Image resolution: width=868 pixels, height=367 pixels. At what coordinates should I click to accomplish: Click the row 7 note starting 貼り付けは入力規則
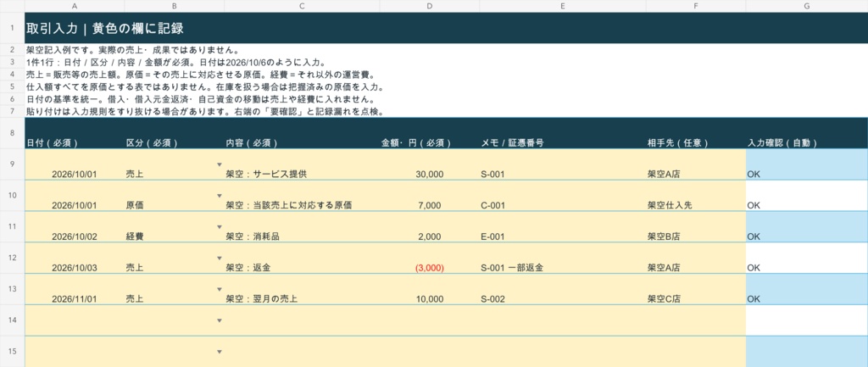[x=205, y=112]
